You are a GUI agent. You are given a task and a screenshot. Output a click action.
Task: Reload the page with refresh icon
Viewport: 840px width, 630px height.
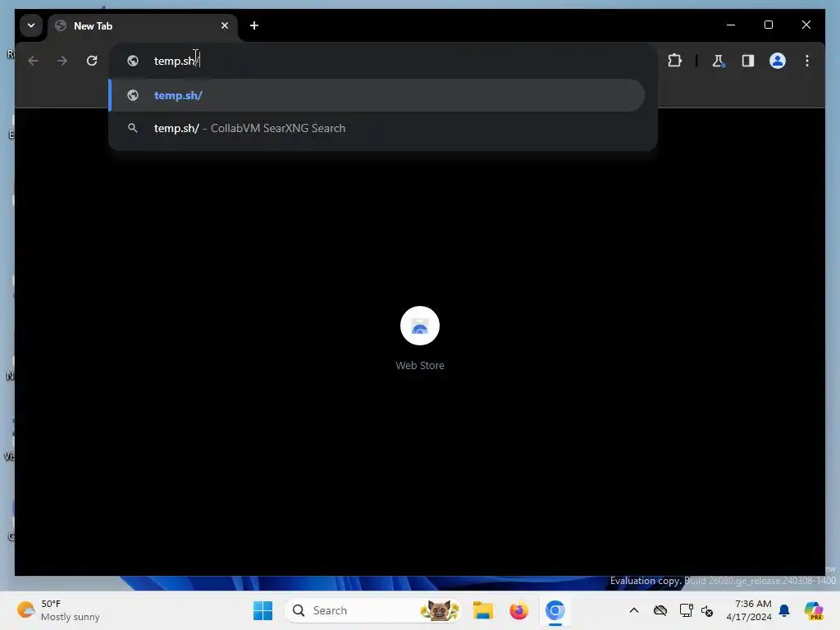click(92, 61)
